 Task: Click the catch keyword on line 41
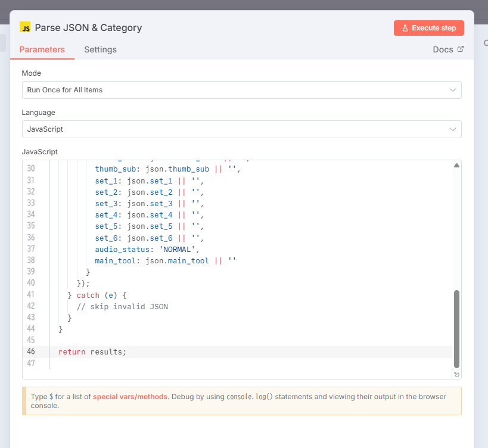pos(88,295)
